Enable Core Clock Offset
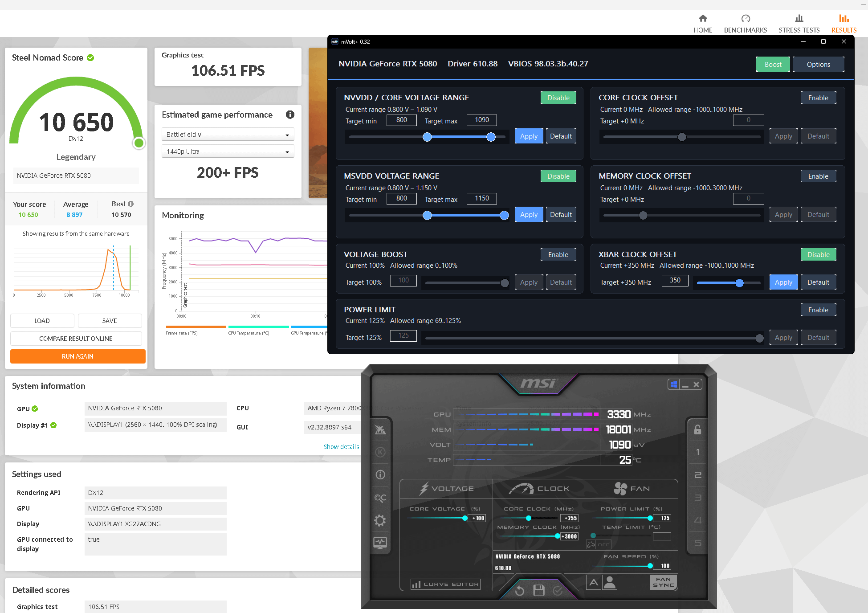The height and width of the screenshot is (613, 868). click(x=818, y=98)
